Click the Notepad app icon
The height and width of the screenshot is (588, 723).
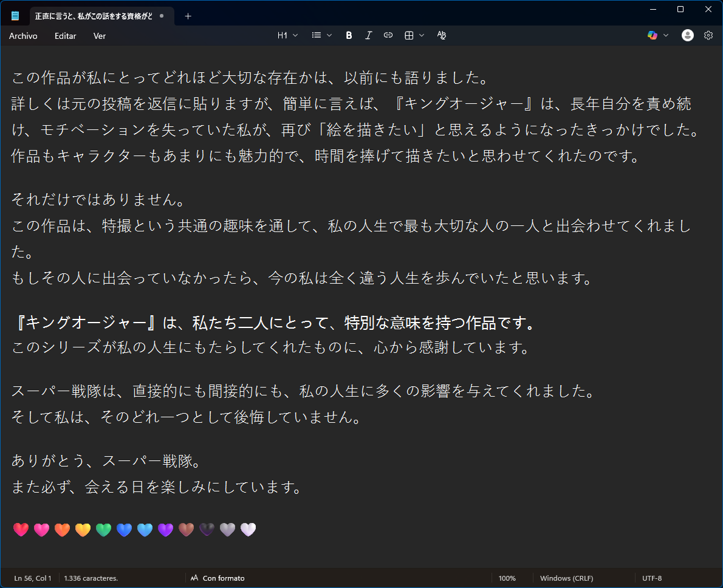pos(14,15)
